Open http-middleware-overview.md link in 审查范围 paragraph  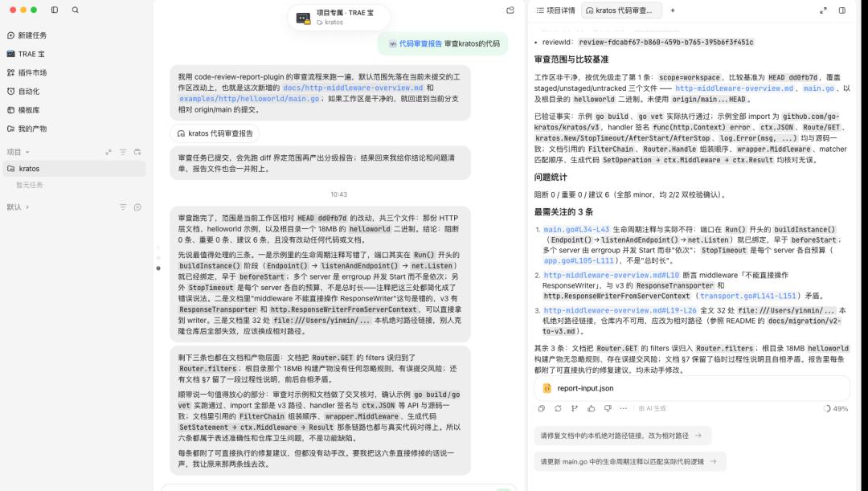(734, 88)
